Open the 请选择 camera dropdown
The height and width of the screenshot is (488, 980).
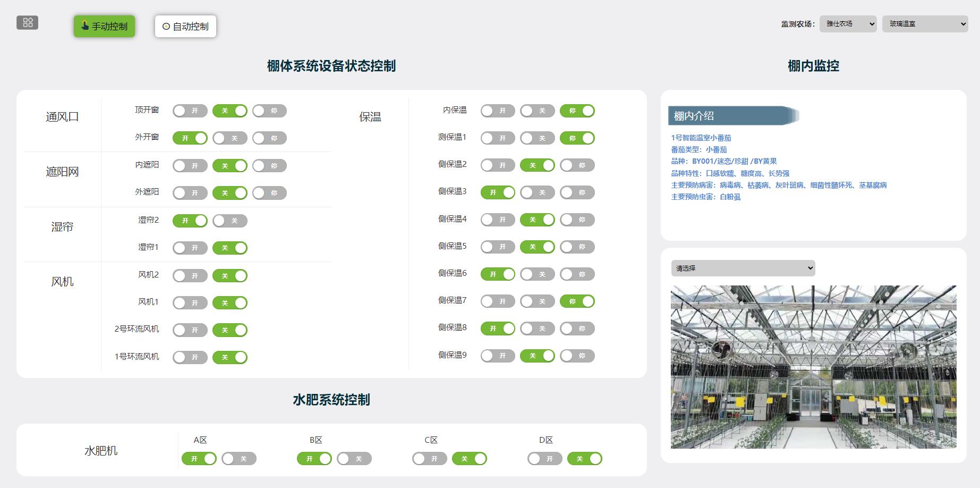coord(743,268)
